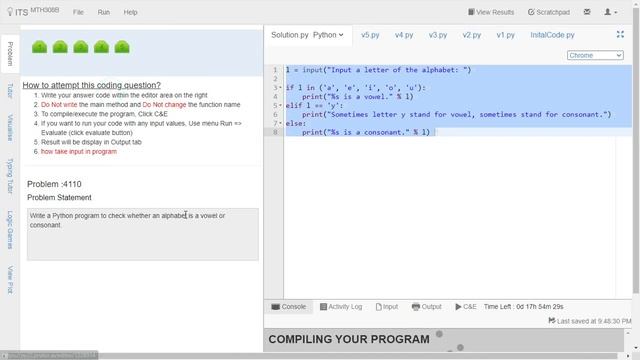This screenshot has width=640, height=360.
Task: Open the Scratchpad
Action: pos(549,12)
